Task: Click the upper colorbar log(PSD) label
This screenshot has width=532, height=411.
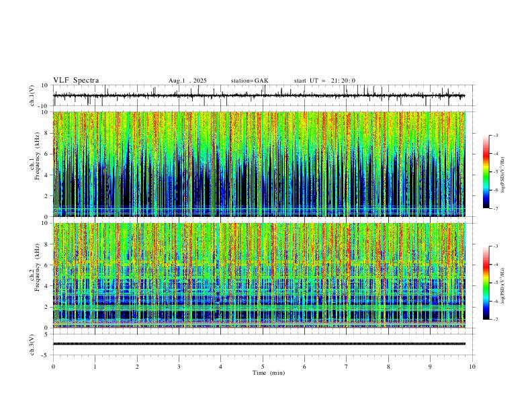Action: tap(503, 175)
